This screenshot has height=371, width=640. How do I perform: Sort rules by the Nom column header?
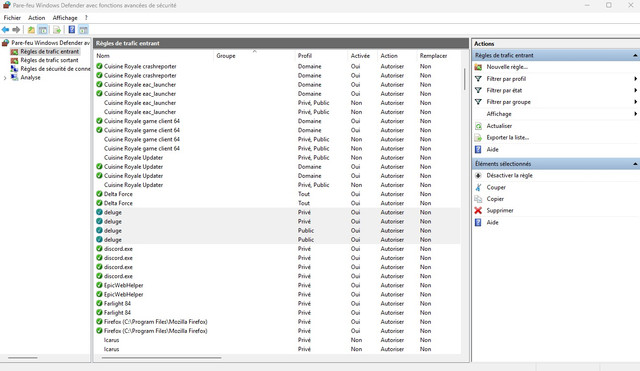pyautogui.click(x=153, y=56)
